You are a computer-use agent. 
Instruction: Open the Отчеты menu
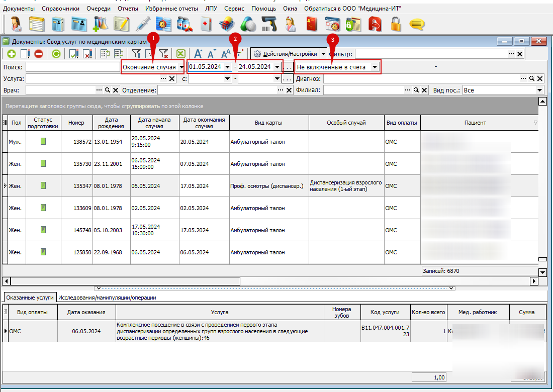(128, 9)
